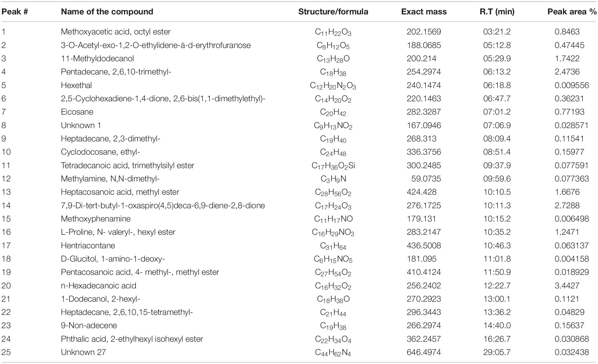
Task: Select the 'Hentriacontane' compound cell
Action: (88, 245)
